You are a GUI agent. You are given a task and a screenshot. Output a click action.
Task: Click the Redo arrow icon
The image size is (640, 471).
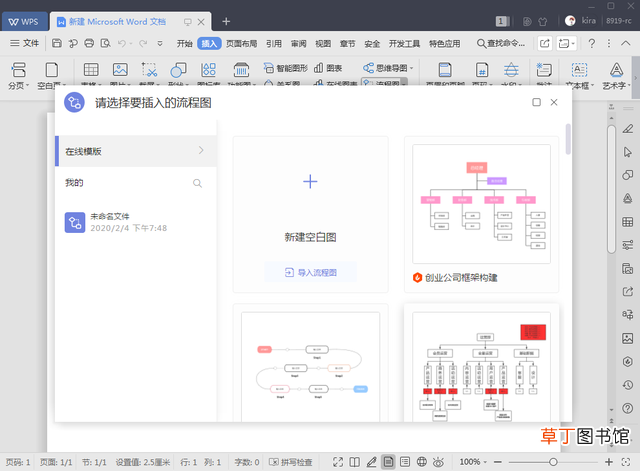click(x=143, y=43)
